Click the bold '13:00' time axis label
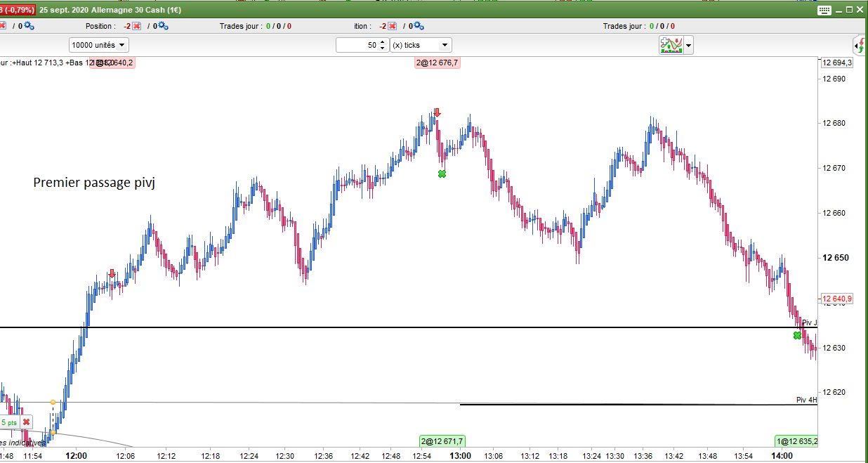This screenshot has height=463, width=868. click(460, 456)
